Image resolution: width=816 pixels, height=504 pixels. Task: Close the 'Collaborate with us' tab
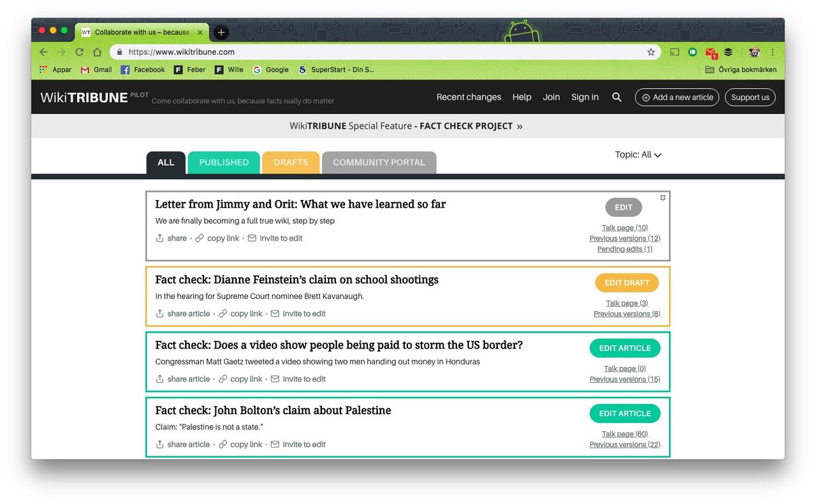point(200,32)
